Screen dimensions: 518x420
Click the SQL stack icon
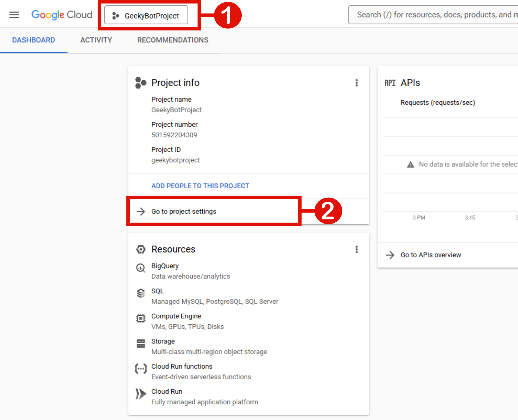pos(141,293)
